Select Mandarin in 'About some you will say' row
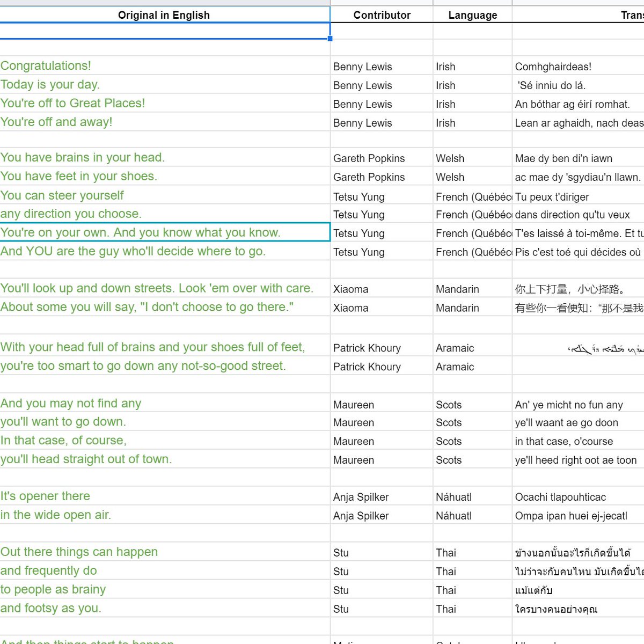Viewport: 644px width, 644px height. tap(472, 308)
